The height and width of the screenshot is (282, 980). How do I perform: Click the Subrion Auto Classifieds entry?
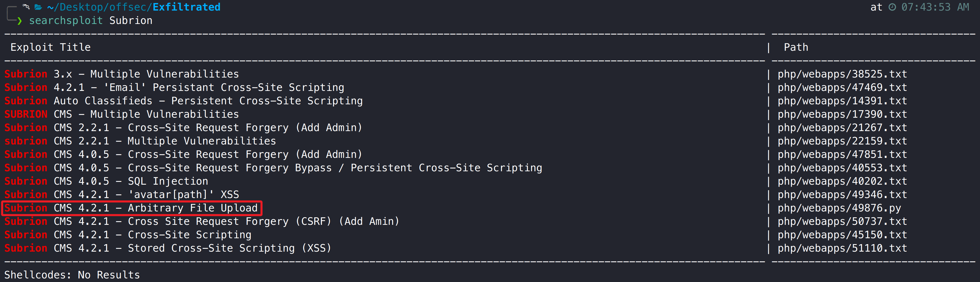pos(183,101)
